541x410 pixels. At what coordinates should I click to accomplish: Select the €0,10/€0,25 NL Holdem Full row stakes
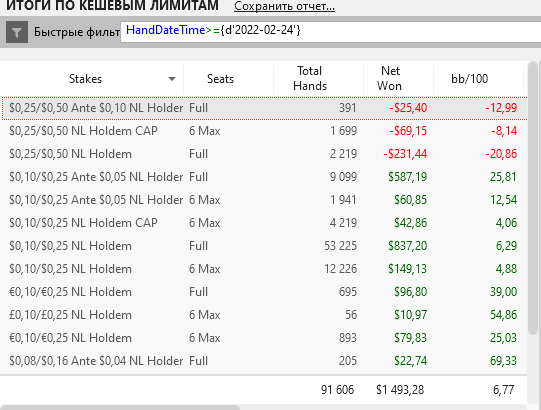[x=70, y=292]
